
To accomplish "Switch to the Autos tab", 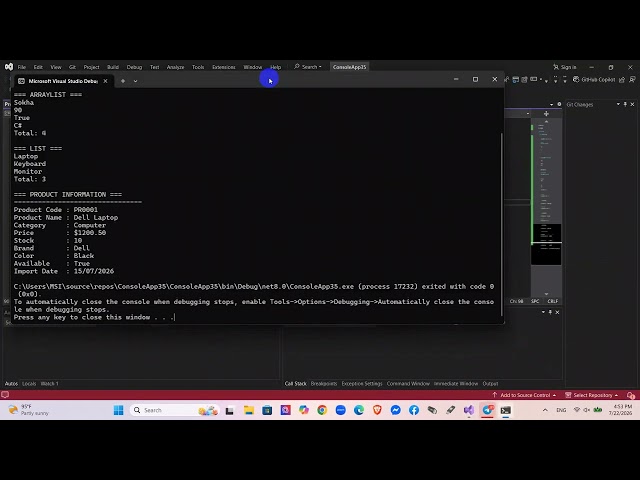I will coord(11,384).
